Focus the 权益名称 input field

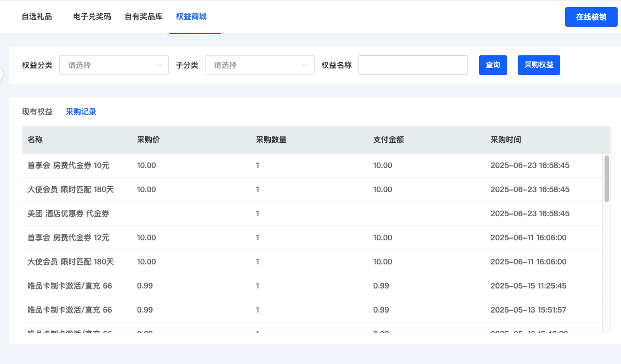click(x=413, y=65)
